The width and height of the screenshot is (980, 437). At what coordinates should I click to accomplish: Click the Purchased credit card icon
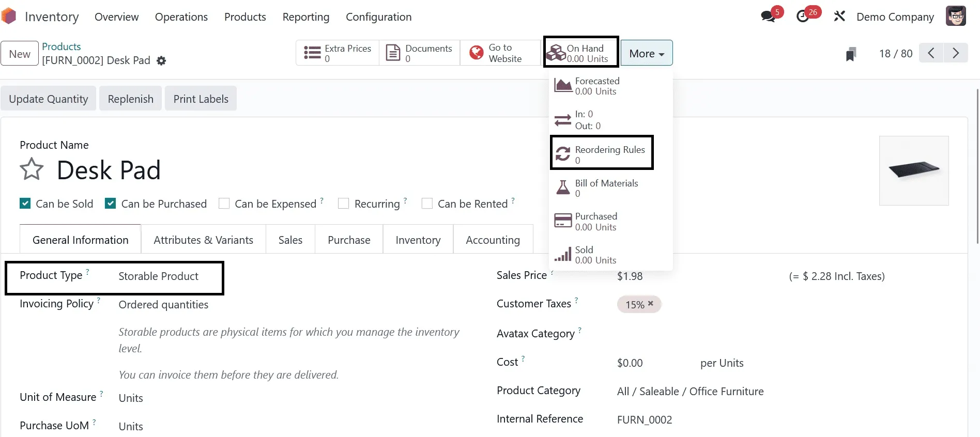(x=563, y=221)
